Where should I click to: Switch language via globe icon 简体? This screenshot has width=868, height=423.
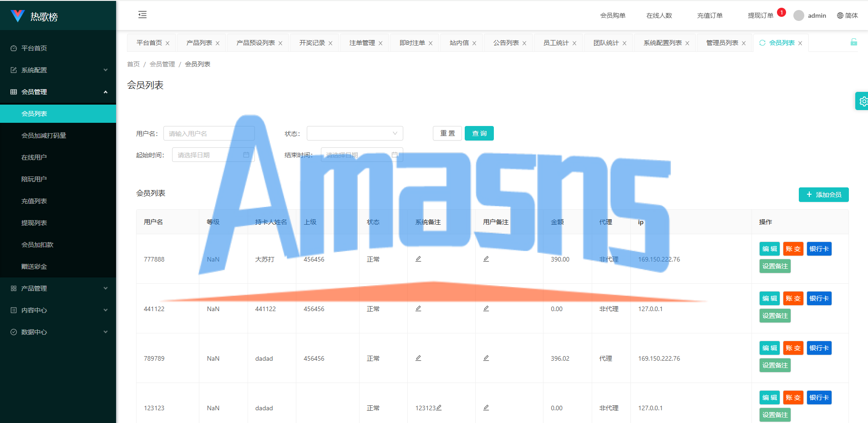coord(847,15)
